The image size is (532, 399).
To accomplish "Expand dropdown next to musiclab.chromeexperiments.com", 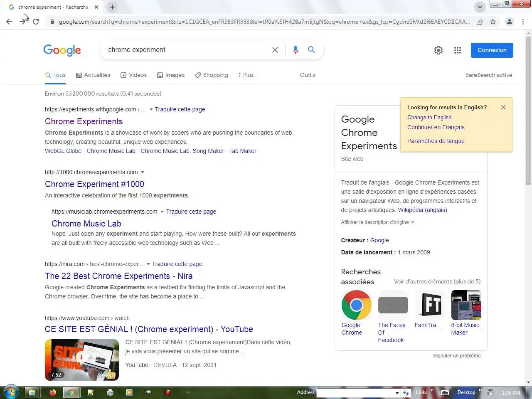I will [x=162, y=212].
